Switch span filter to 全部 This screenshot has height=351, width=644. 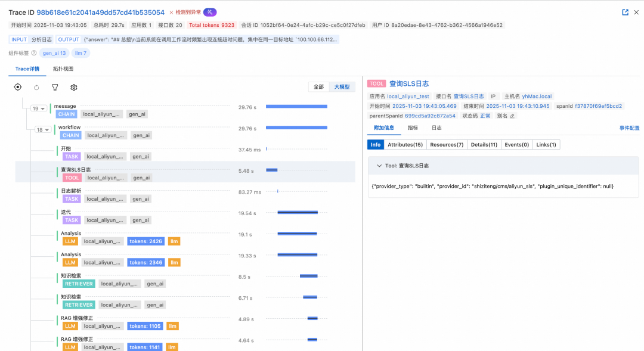pyautogui.click(x=318, y=87)
